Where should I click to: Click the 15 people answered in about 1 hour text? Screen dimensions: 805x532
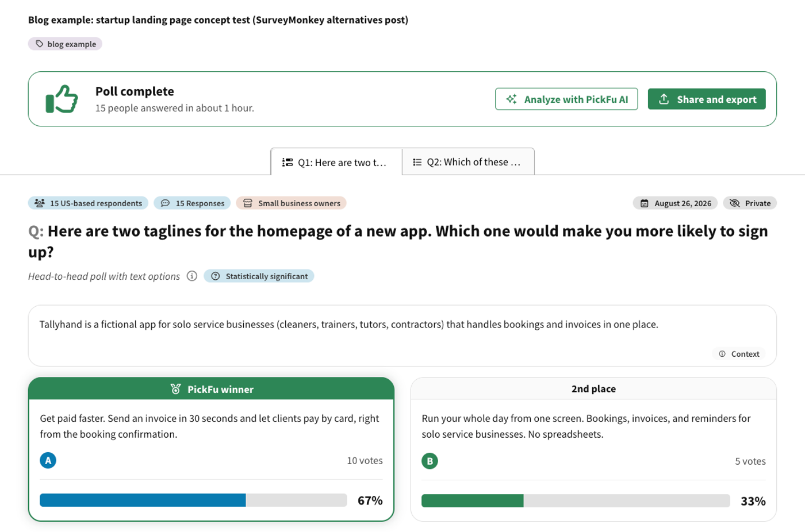coord(175,108)
